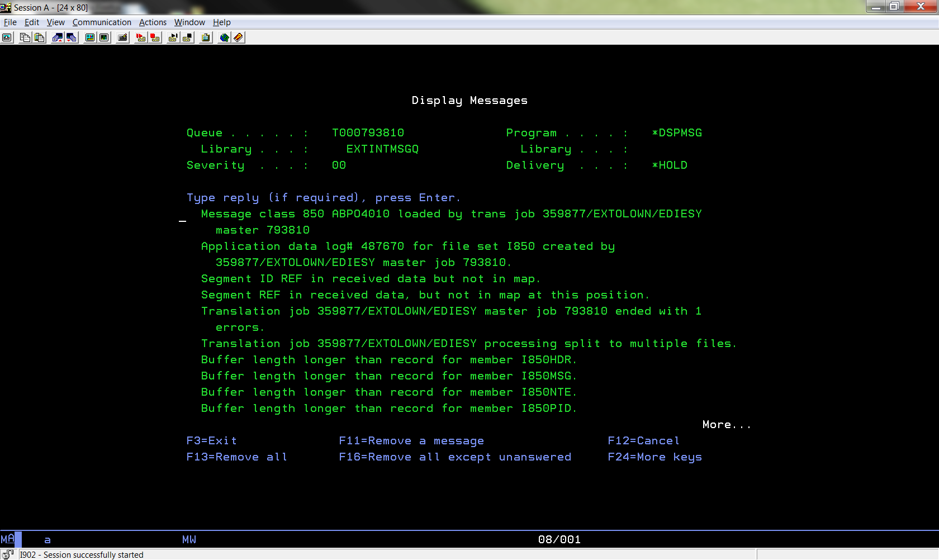
Task: Stop recording the macro
Action: click(155, 37)
